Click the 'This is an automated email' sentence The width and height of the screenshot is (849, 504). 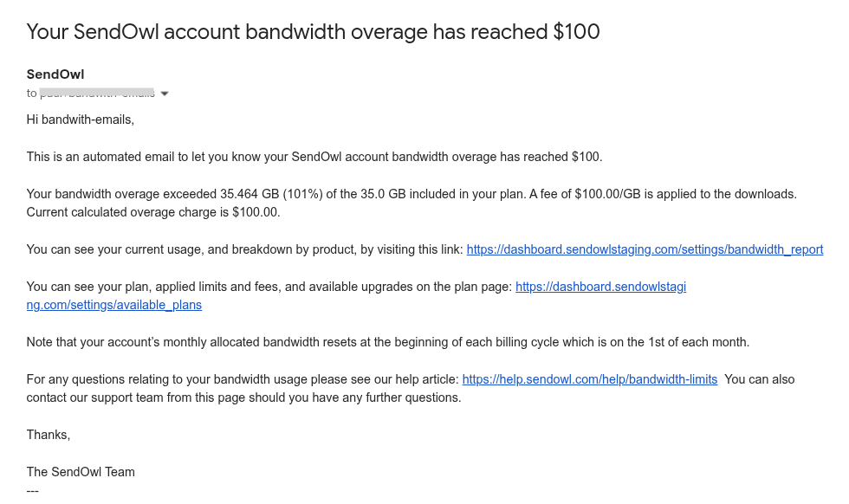[314, 157]
